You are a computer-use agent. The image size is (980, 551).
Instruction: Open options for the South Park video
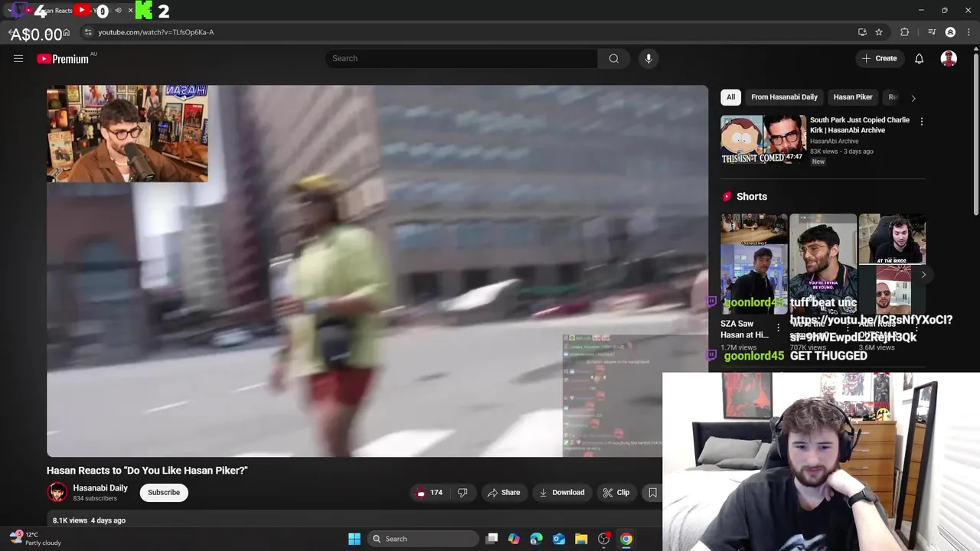(x=922, y=122)
